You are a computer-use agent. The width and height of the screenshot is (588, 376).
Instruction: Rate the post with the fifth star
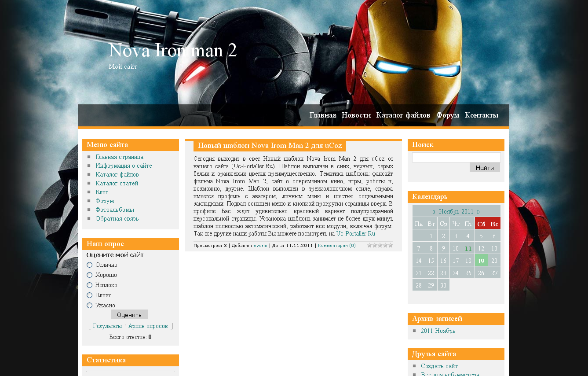(391, 245)
